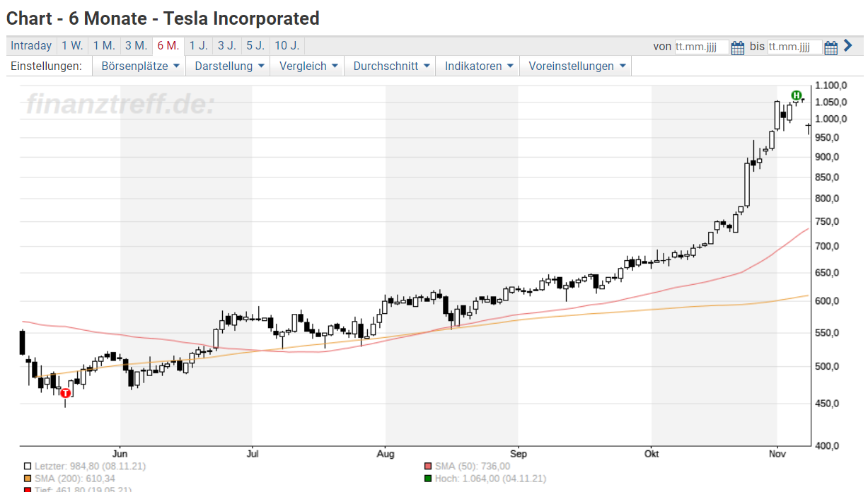Click the 'Sep' month label on time axis
The width and height of the screenshot is (868, 492).
pos(519,453)
